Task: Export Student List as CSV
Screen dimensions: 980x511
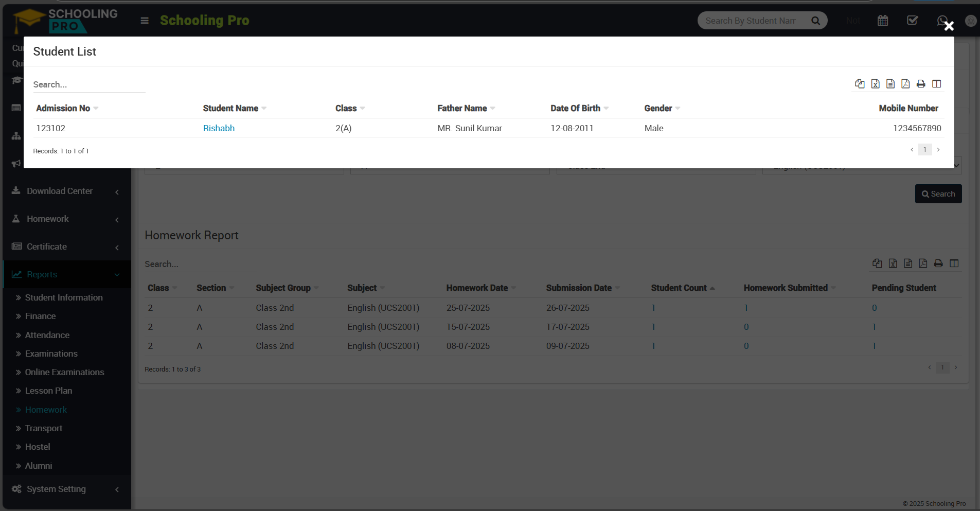Action: (890, 84)
